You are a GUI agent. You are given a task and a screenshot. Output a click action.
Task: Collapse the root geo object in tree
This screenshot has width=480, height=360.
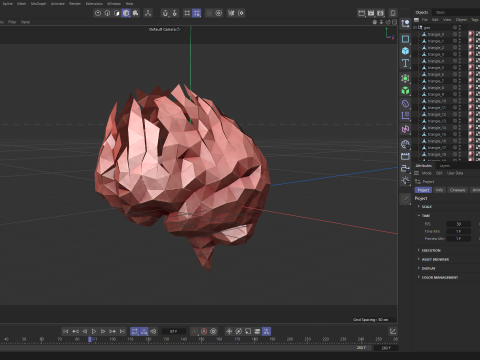pos(415,27)
